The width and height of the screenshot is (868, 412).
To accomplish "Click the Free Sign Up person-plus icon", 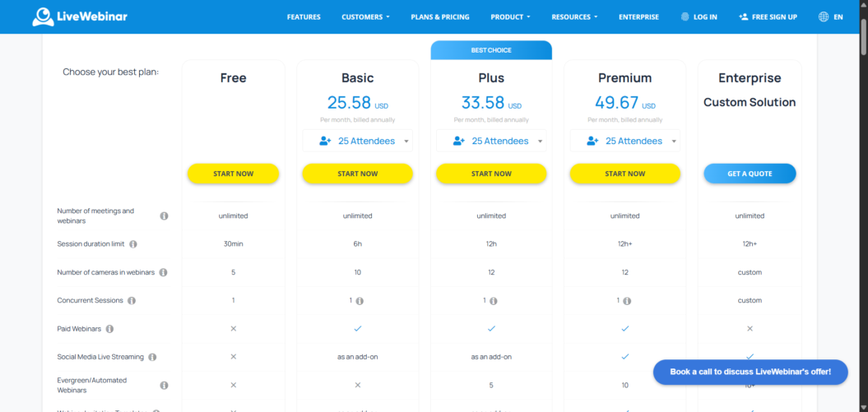I will pyautogui.click(x=744, y=16).
